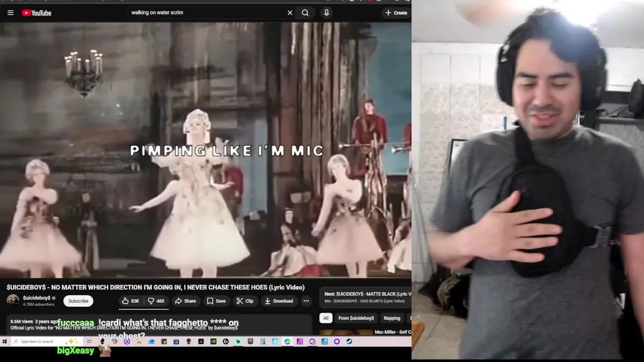Launch Steam from the taskbar
The width and height of the screenshot is (644, 362).
(349, 341)
